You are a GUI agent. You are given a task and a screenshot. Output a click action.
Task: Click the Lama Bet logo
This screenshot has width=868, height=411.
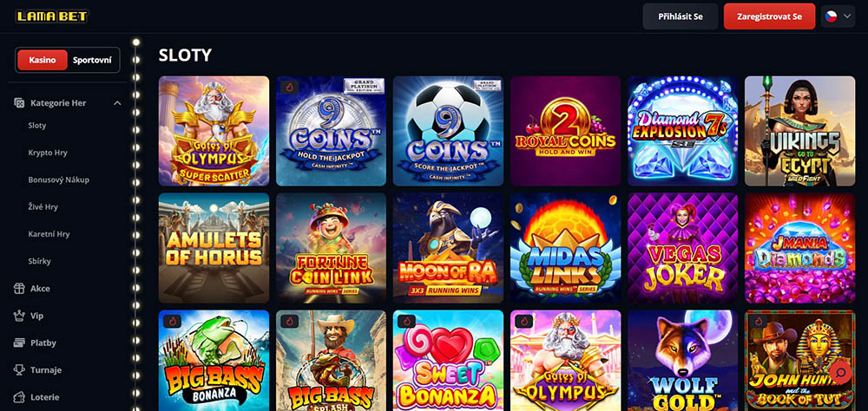[52, 16]
